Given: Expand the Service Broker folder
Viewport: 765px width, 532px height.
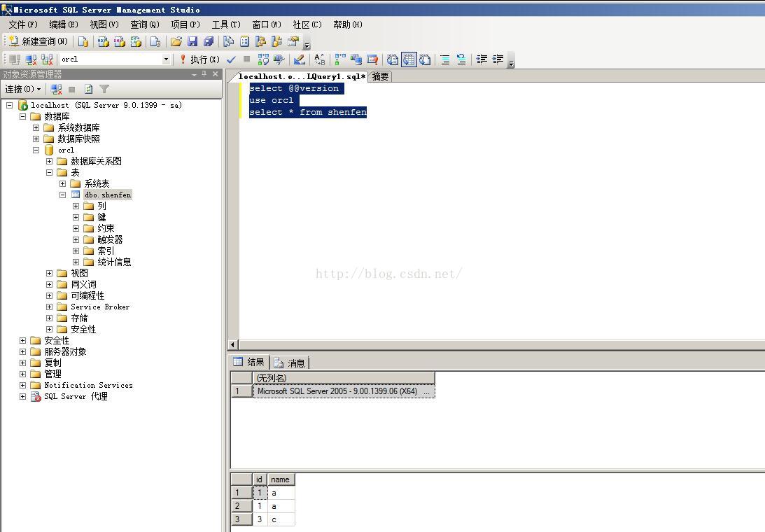Looking at the screenshot, I should (49, 307).
